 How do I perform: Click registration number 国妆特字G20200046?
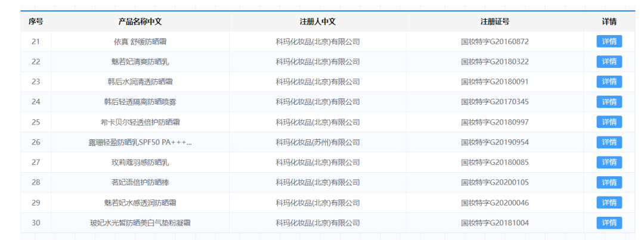(x=494, y=202)
